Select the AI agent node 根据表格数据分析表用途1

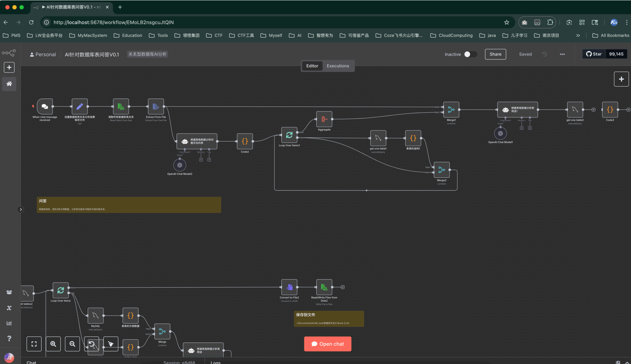pos(518,109)
